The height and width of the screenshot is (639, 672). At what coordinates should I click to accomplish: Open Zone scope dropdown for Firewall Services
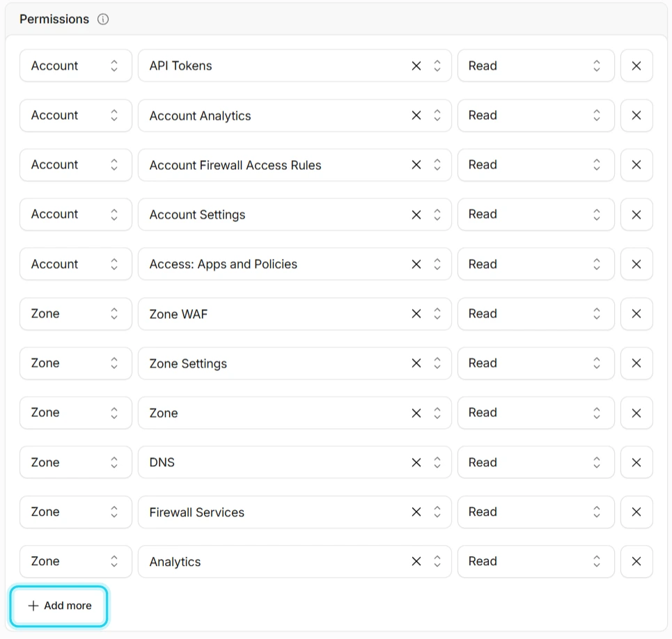pos(76,512)
